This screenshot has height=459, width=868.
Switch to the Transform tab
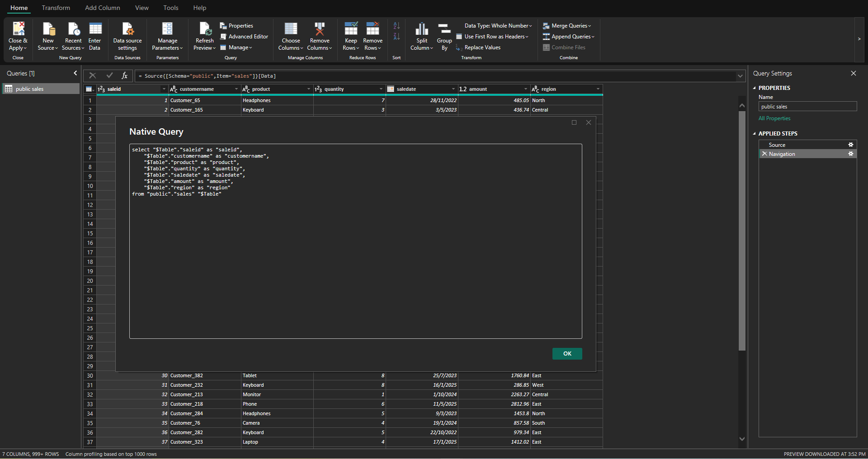(x=56, y=8)
